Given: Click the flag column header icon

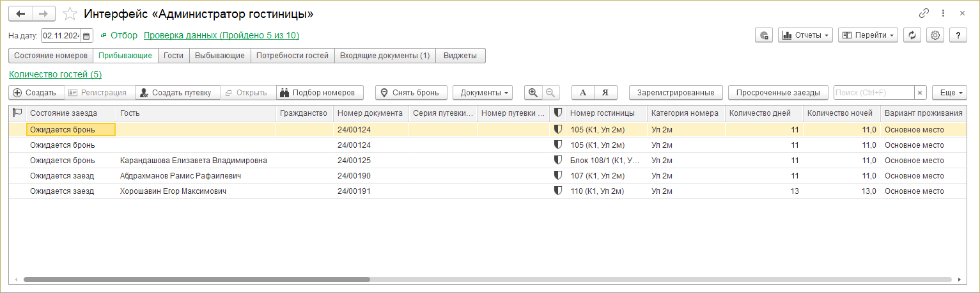Looking at the screenshot, I should pos(18,113).
